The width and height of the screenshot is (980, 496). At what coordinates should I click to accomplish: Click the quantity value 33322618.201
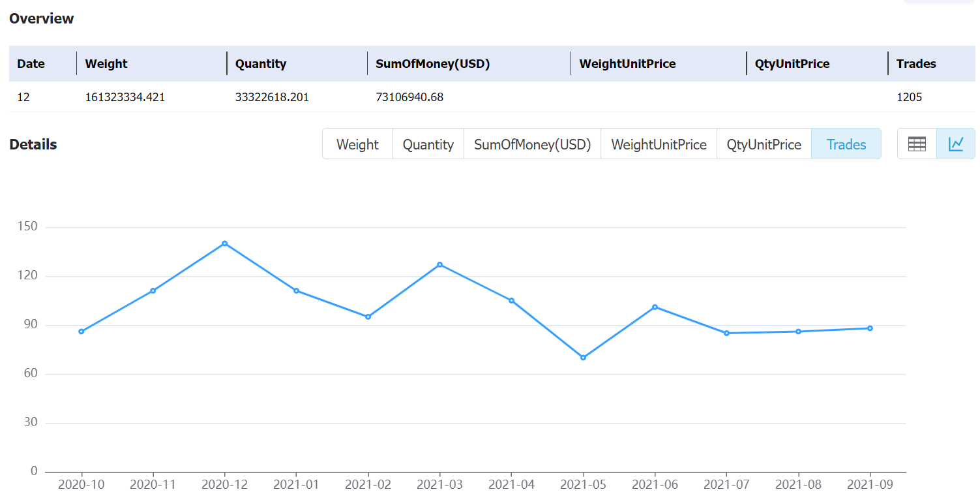(272, 97)
